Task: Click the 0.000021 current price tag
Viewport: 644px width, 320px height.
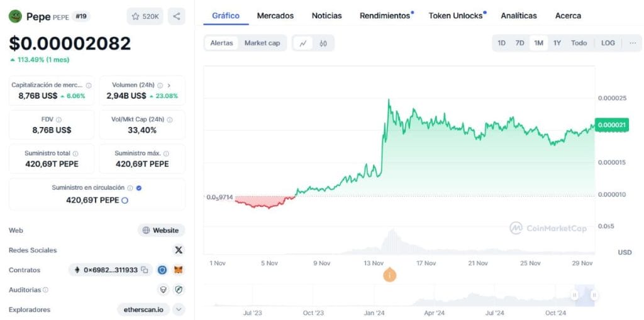Action: click(611, 125)
